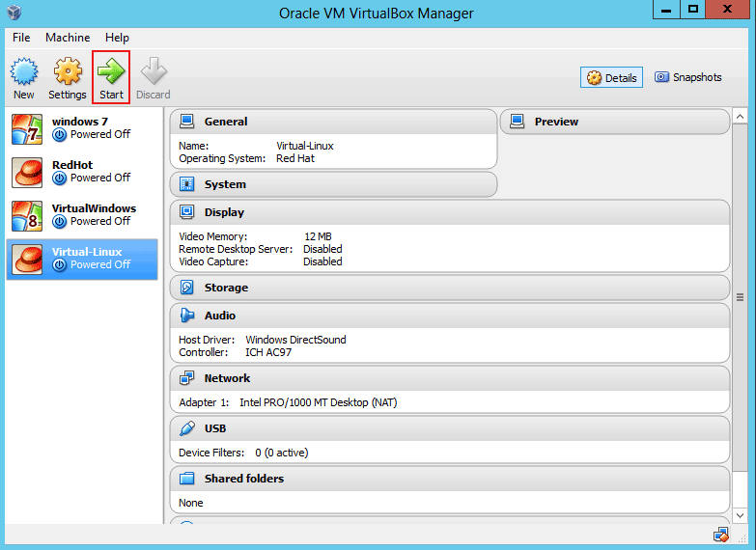Click the '0 (0 active)' device filters value
The width and height of the screenshot is (756, 550).
point(282,453)
